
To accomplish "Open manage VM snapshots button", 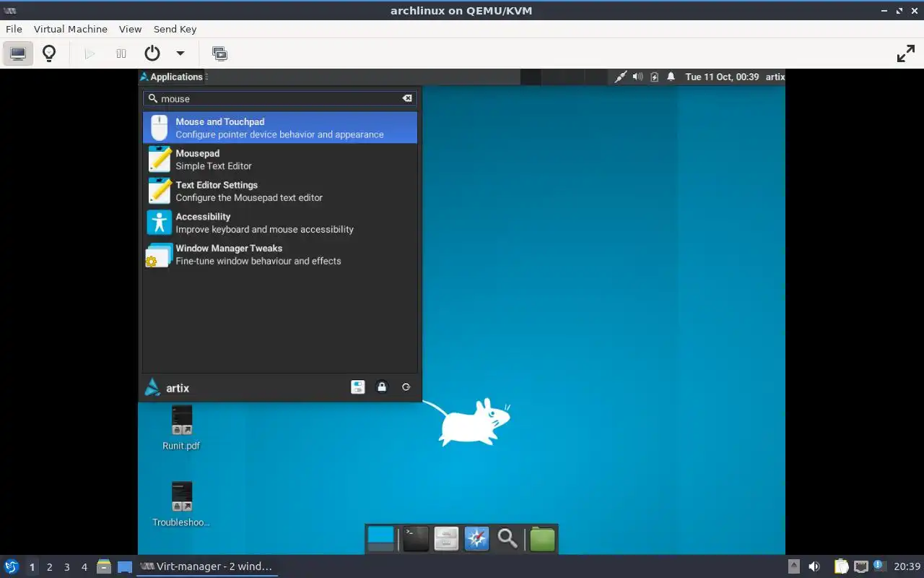I will (219, 53).
